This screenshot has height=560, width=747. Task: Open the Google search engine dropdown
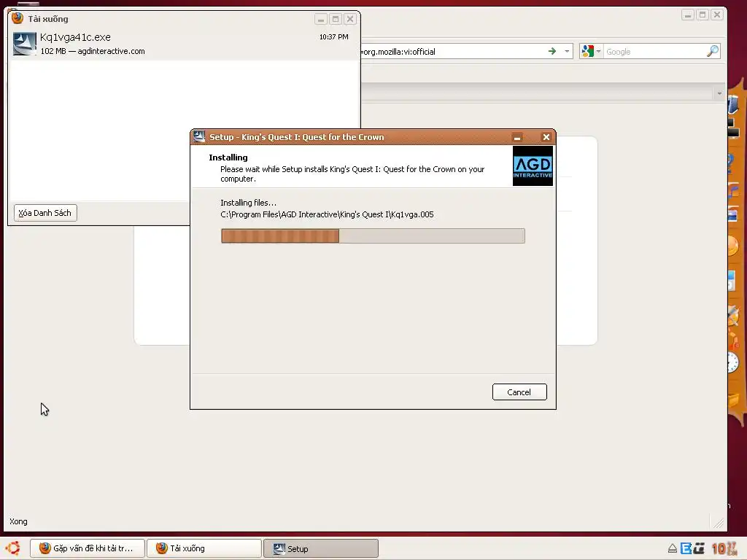(598, 51)
